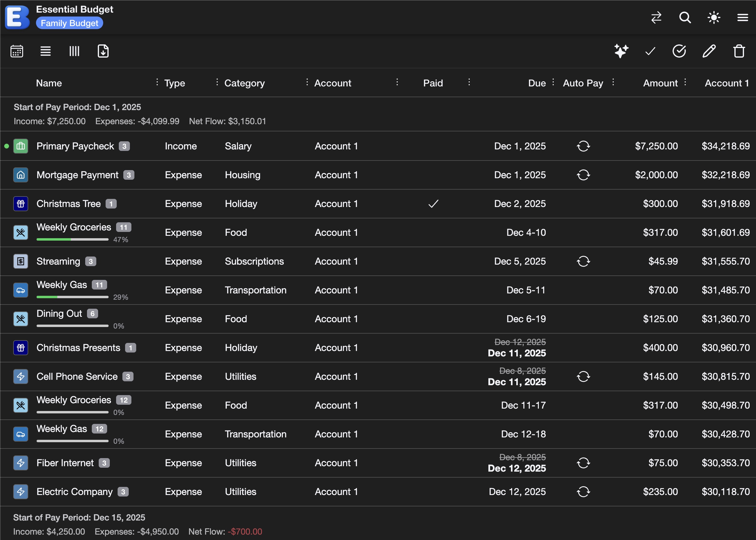Click the trash delete icon
The image size is (756, 540).
click(x=739, y=51)
